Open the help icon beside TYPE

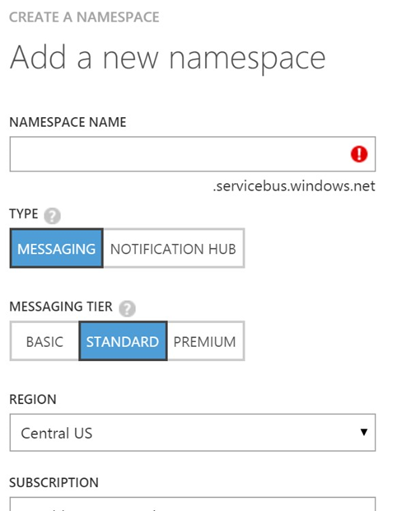(x=52, y=216)
